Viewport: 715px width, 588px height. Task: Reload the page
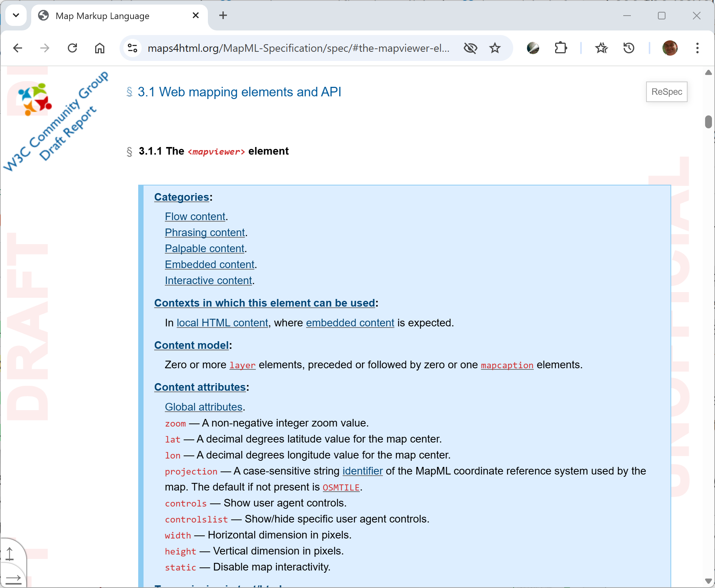click(72, 48)
